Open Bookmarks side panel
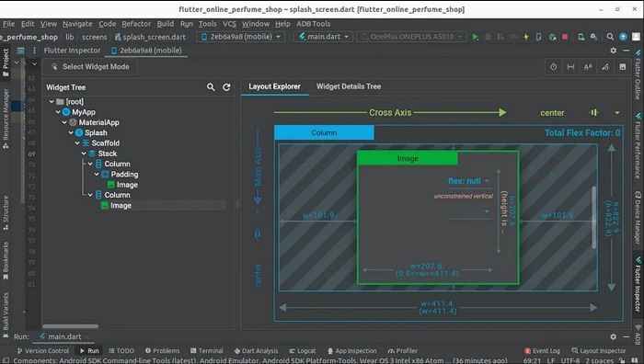 6,260
